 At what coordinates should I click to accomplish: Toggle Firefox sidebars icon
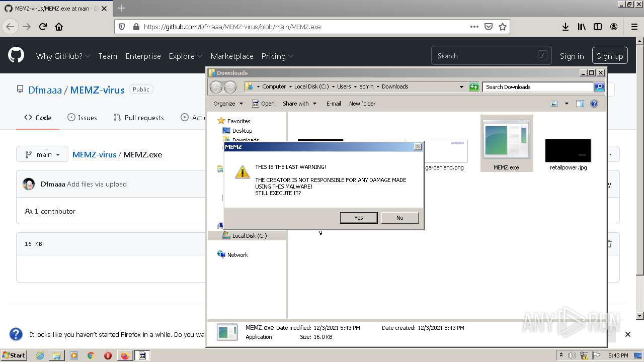pyautogui.click(x=598, y=27)
